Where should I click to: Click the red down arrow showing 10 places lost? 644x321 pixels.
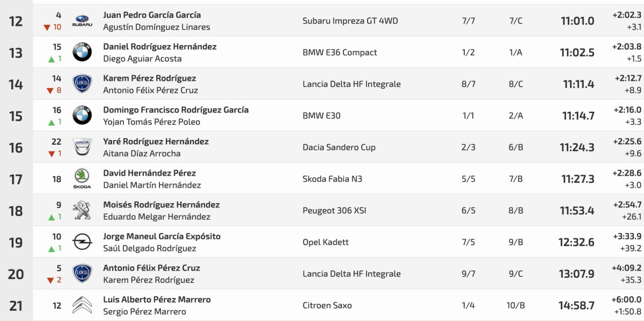[x=50, y=27]
